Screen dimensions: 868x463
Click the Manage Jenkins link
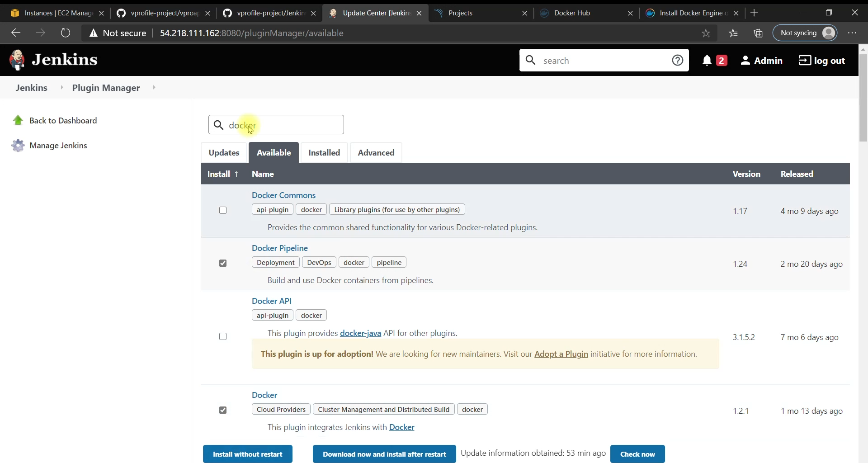(58, 146)
